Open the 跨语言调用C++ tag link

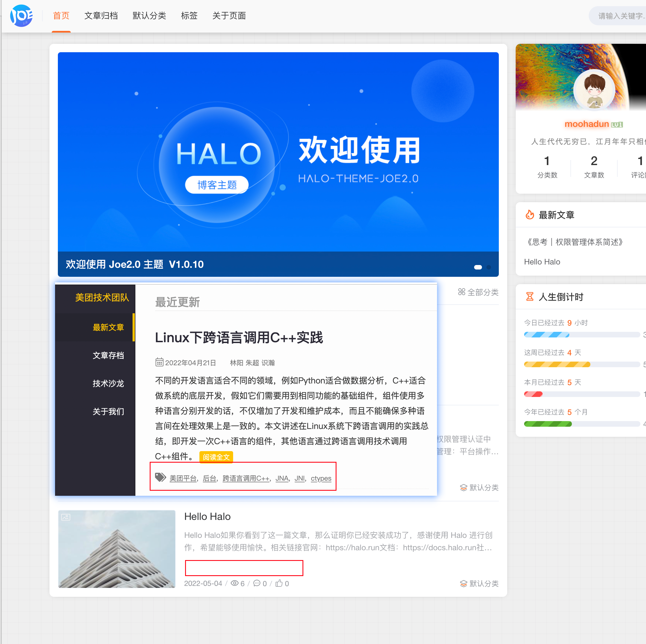pyautogui.click(x=246, y=478)
